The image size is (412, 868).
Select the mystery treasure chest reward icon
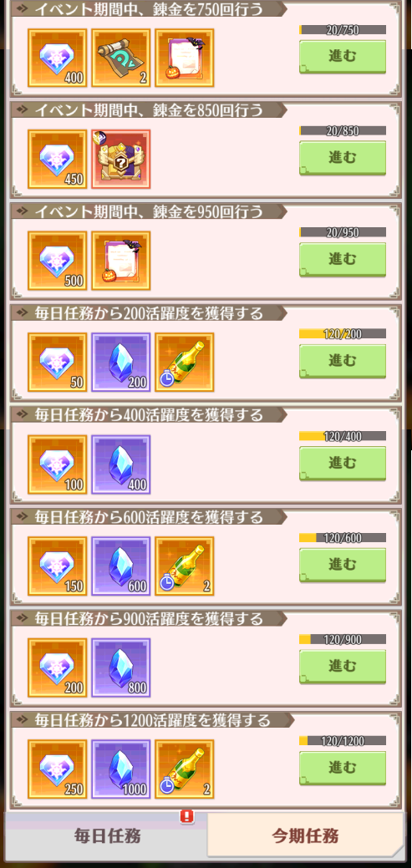point(120,160)
